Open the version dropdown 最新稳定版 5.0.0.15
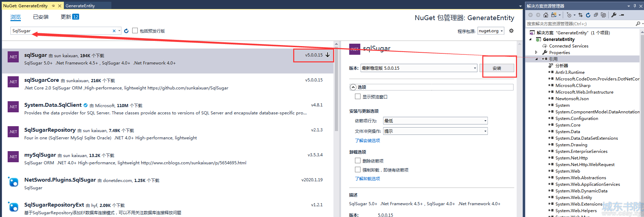 [x=419, y=68]
